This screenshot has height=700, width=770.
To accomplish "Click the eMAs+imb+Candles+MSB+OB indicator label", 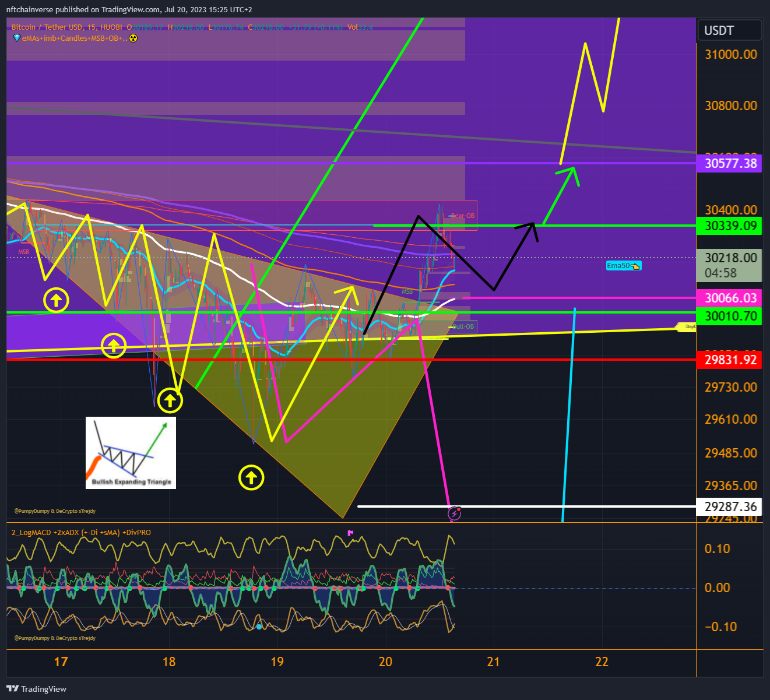I will (x=75, y=38).
